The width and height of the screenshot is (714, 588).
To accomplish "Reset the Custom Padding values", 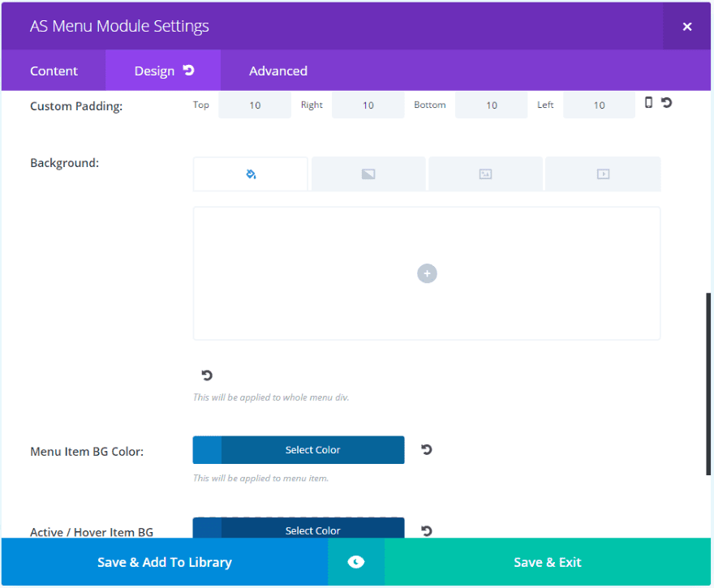I will click(x=667, y=102).
